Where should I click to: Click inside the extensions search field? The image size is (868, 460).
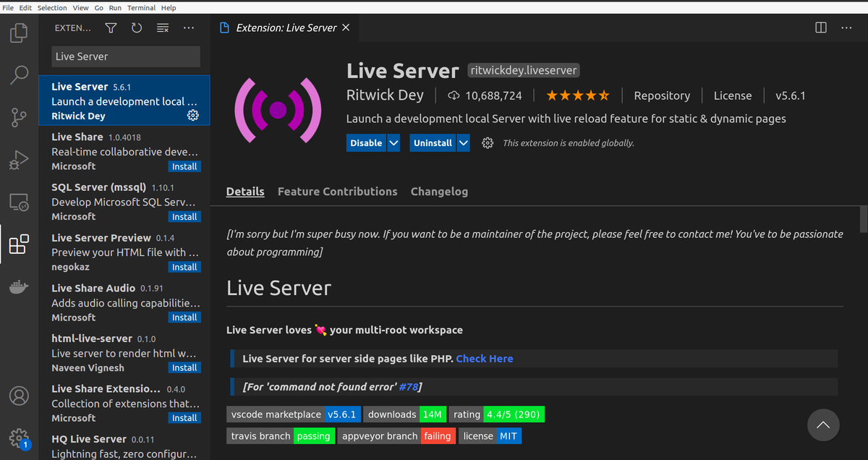[125, 56]
